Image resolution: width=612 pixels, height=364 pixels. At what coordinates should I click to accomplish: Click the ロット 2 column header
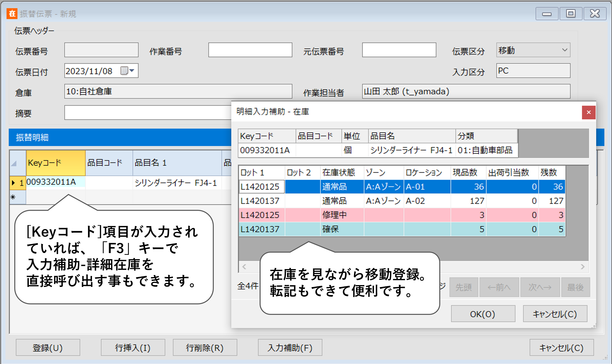tap(303, 172)
